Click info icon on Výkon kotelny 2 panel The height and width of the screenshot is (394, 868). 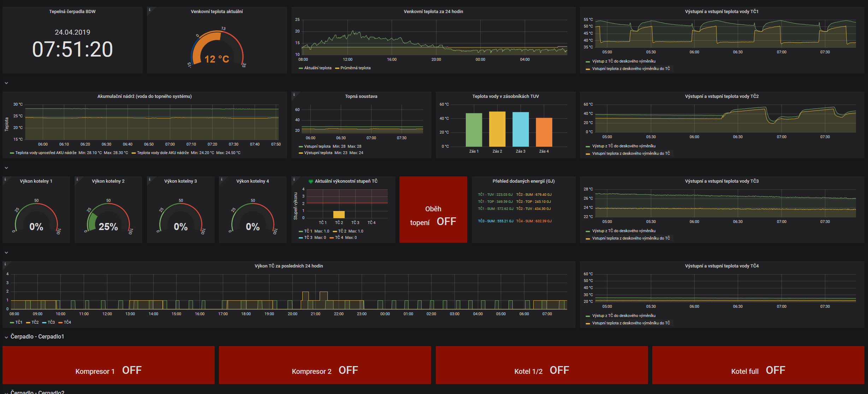pos(77,179)
